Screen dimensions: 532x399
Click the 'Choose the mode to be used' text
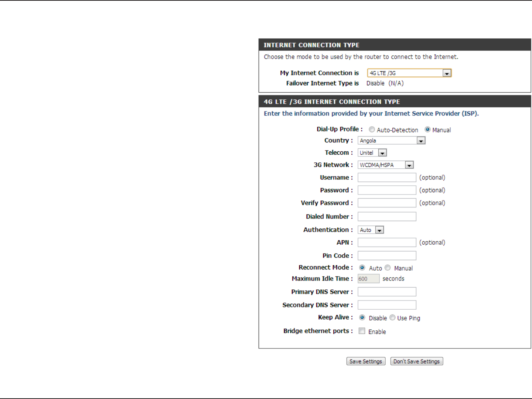click(x=361, y=57)
